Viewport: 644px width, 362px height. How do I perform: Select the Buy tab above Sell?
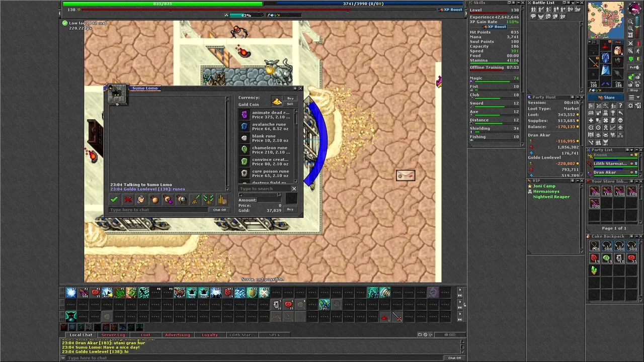(x=290, y=98)
